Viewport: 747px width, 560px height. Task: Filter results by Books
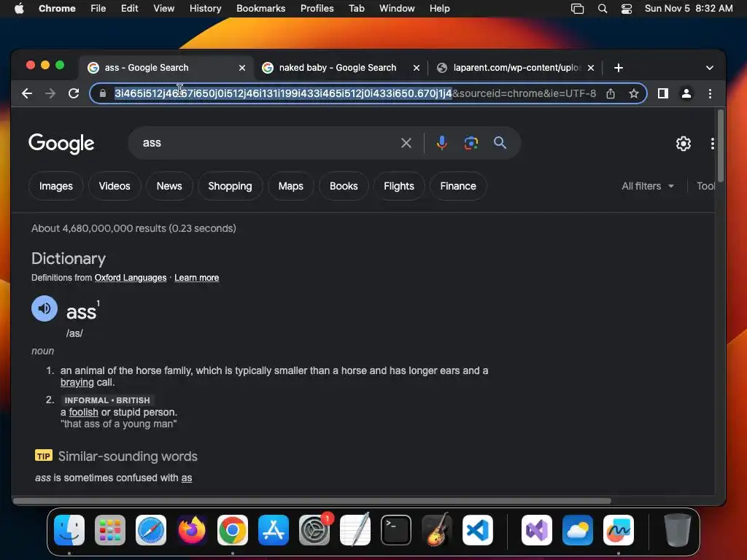click(344, 186)
